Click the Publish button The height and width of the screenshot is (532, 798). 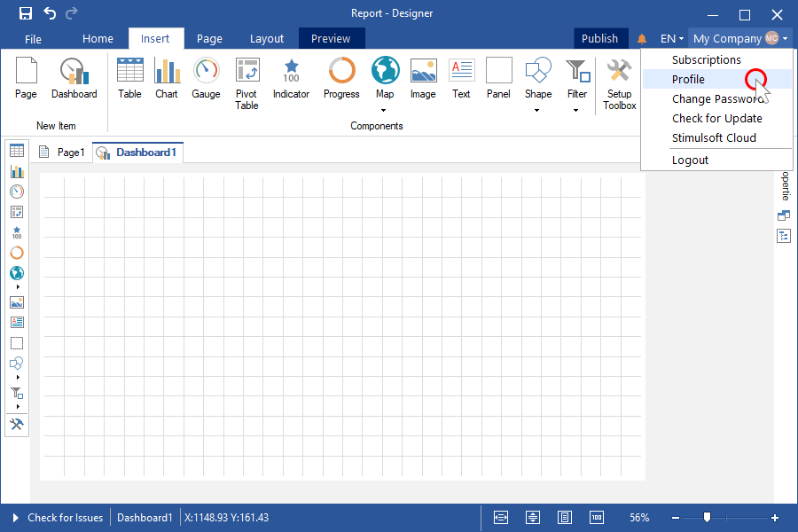coord(599,39)
